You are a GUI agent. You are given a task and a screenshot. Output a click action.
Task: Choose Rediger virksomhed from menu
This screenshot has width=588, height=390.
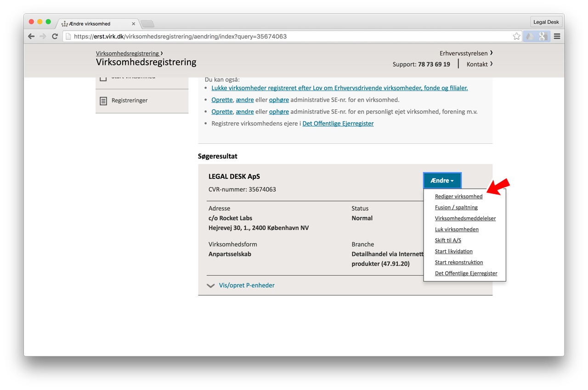(x=458, y=196)
